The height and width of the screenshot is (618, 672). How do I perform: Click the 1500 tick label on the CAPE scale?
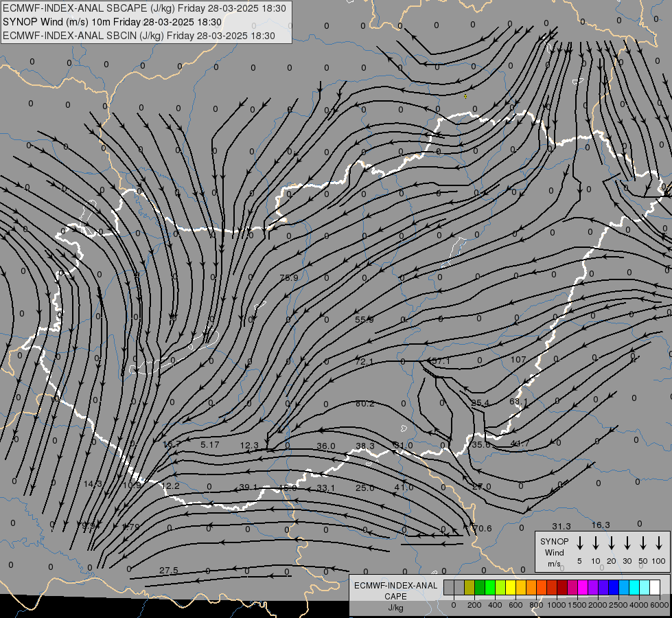[x=577, y=605]
